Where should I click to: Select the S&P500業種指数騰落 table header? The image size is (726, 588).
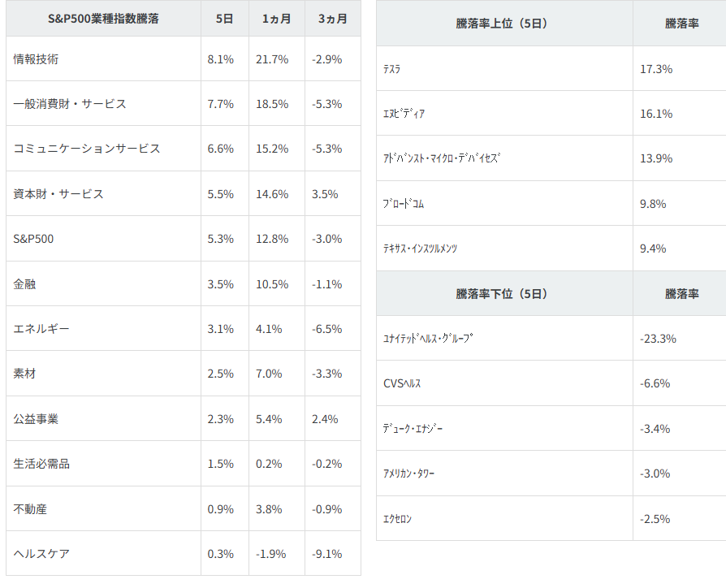point(103,19)
